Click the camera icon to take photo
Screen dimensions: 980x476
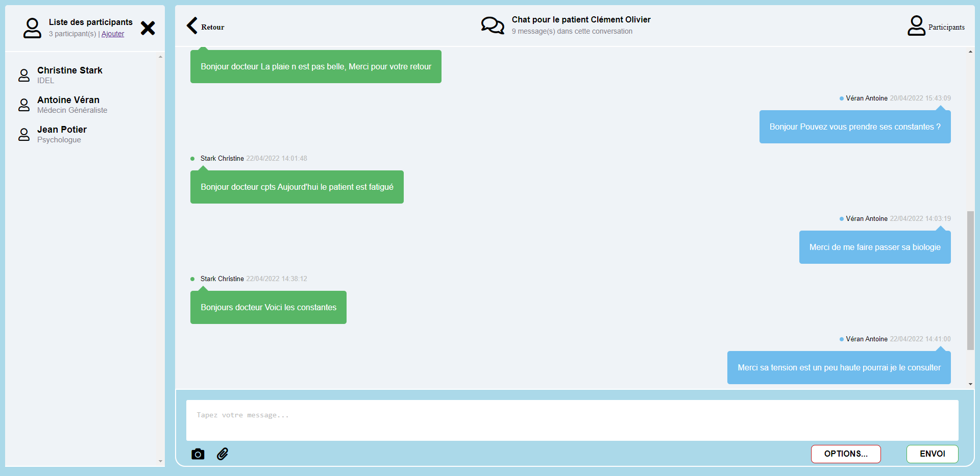[x=198, y=454]
